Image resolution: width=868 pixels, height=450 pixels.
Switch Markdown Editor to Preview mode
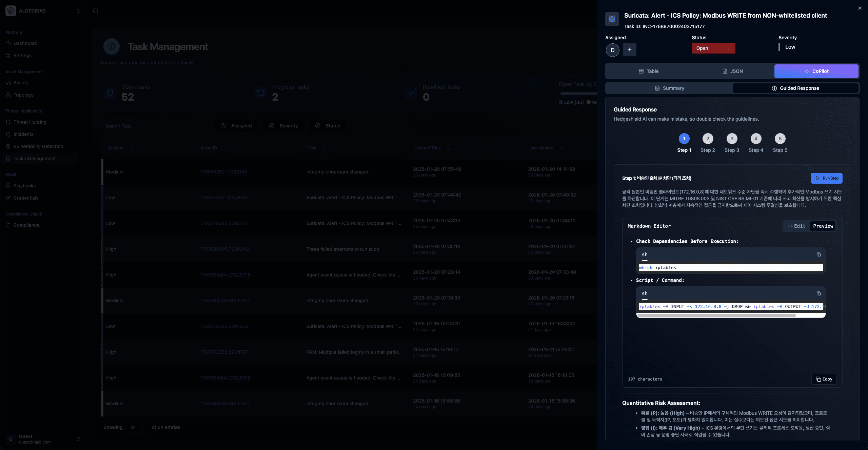click(x=823, y=226)
